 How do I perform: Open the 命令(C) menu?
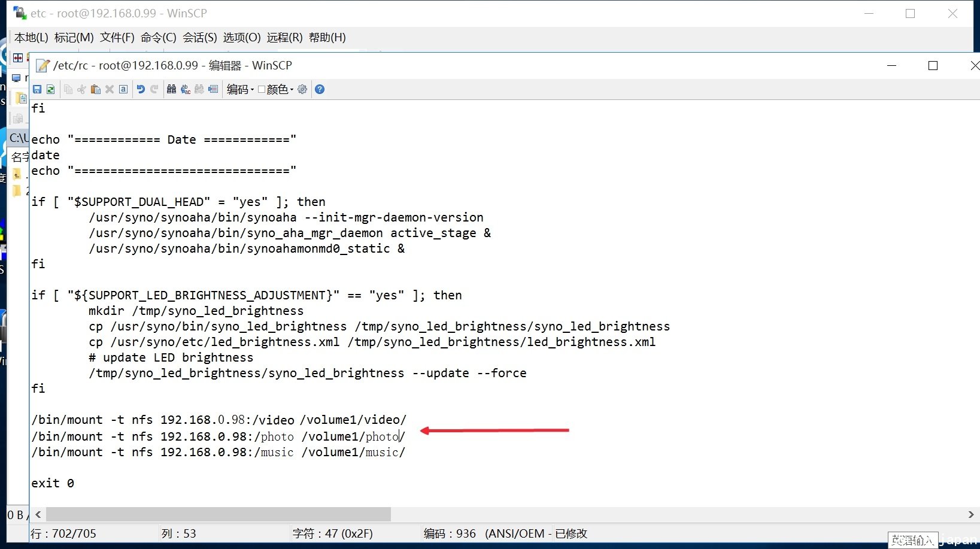[x=158, y=38]
